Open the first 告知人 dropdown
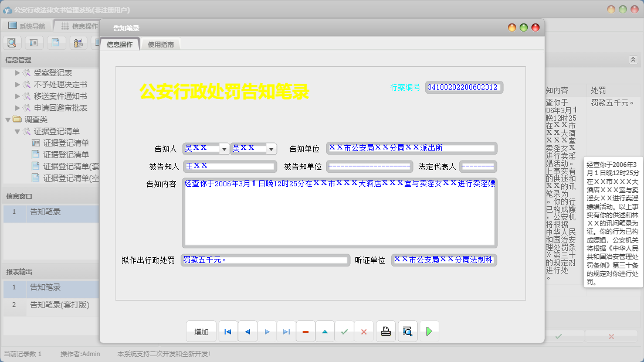Image resolution: width=644 pixels, height=362 pixels. [x=224, y=148]
